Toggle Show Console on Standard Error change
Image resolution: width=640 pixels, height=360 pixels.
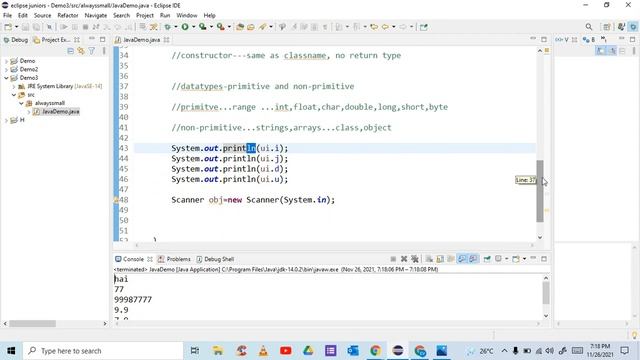click(473, 259)
